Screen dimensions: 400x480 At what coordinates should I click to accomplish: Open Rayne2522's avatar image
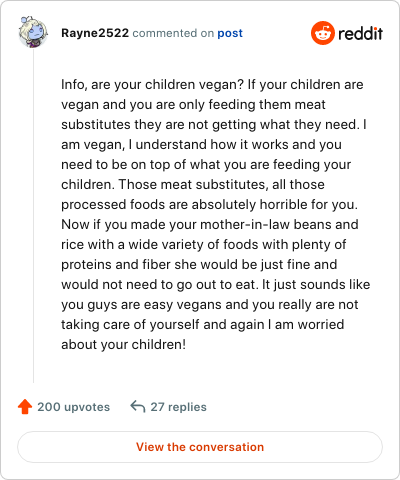coord(33,32)
